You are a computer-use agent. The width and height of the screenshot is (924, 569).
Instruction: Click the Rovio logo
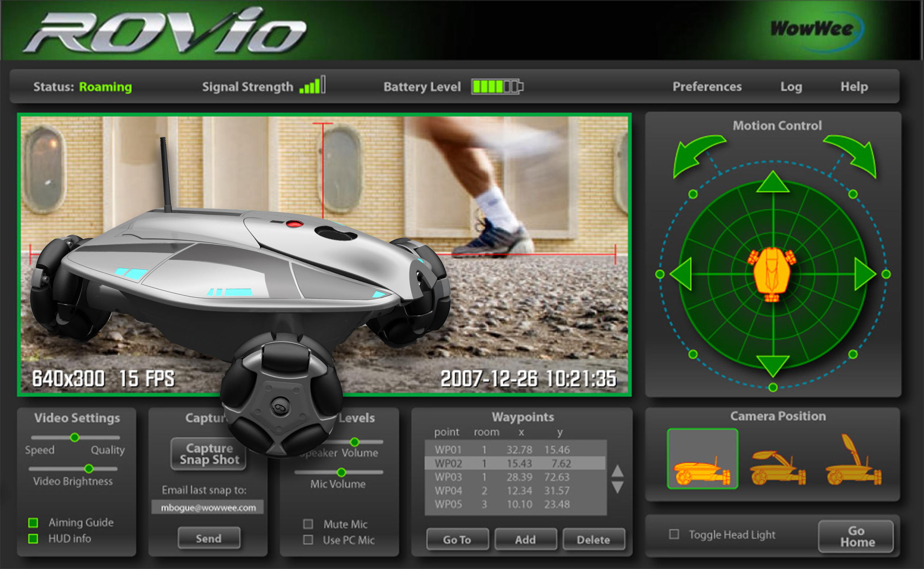(x=165, y=30)
